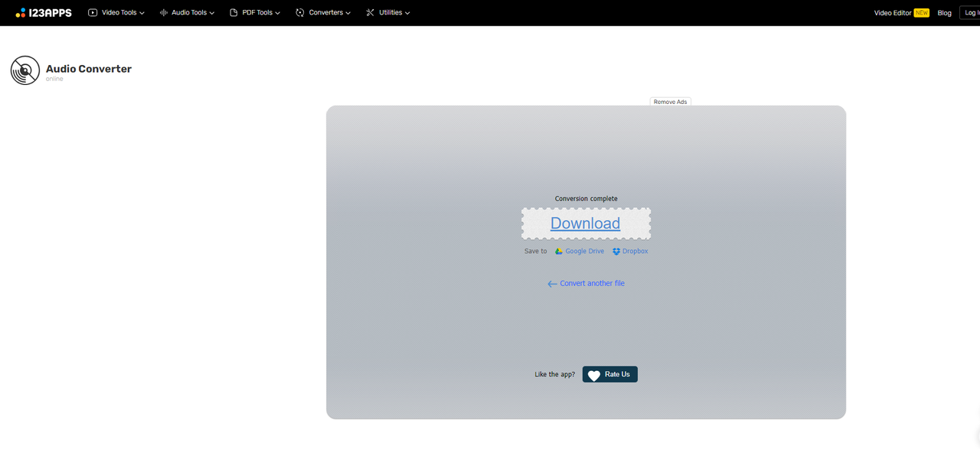Viewport: 980px width, 449px height.
Task: Click the Conversion complete text
Action: (x=586, y=199)
